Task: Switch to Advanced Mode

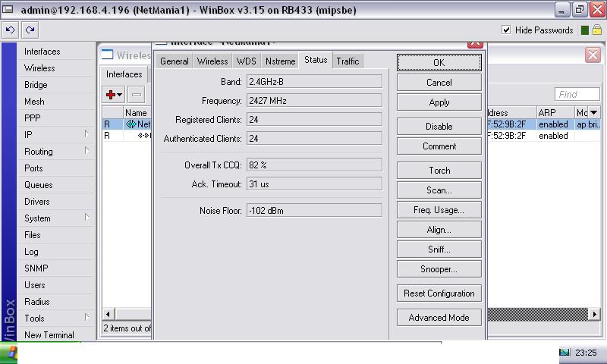Action: (439, 318)
